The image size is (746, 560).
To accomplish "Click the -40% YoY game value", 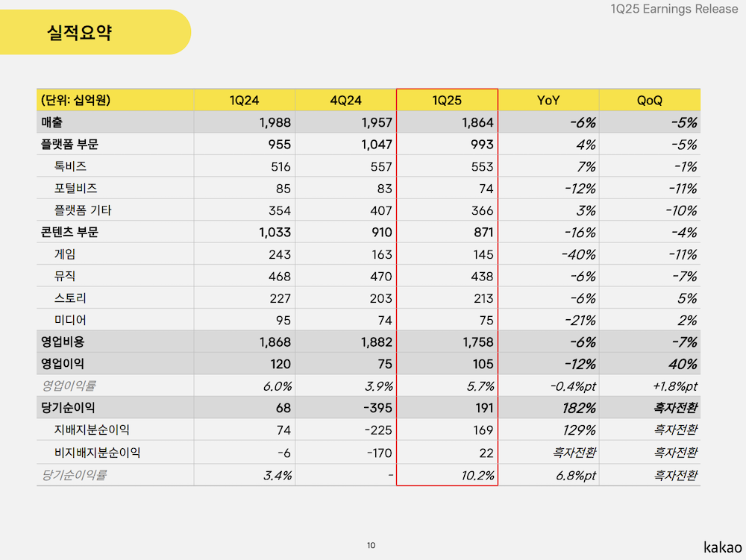I will 579,255.
